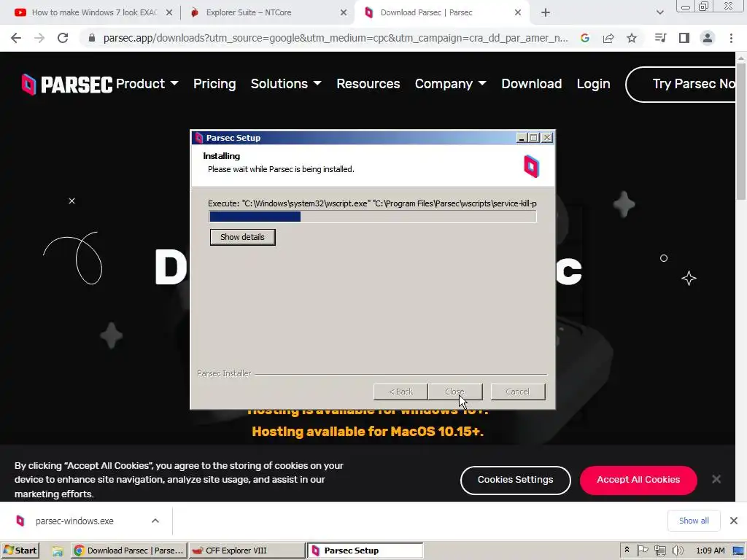Click the address bar URL
Viewport: 747px width, 560px height.
pyautogui.click(x=336, y=38)
